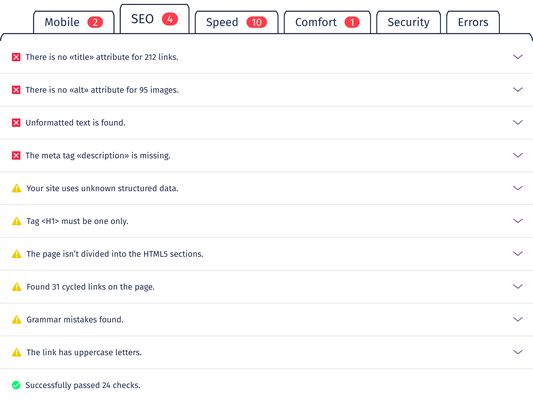Screen dimensions: 533x400
Task: Expand the Unformatted text item chevron
Action: (x=518, y=122)
